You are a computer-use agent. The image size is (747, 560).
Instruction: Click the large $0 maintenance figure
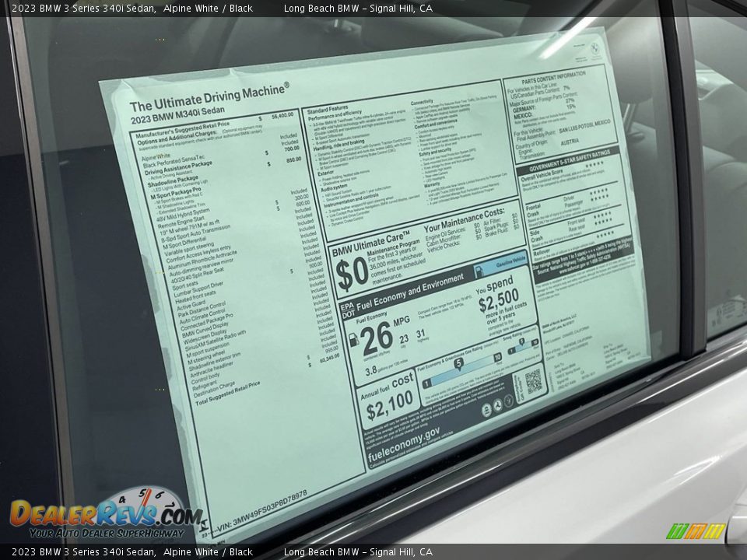tap(352, 275)
